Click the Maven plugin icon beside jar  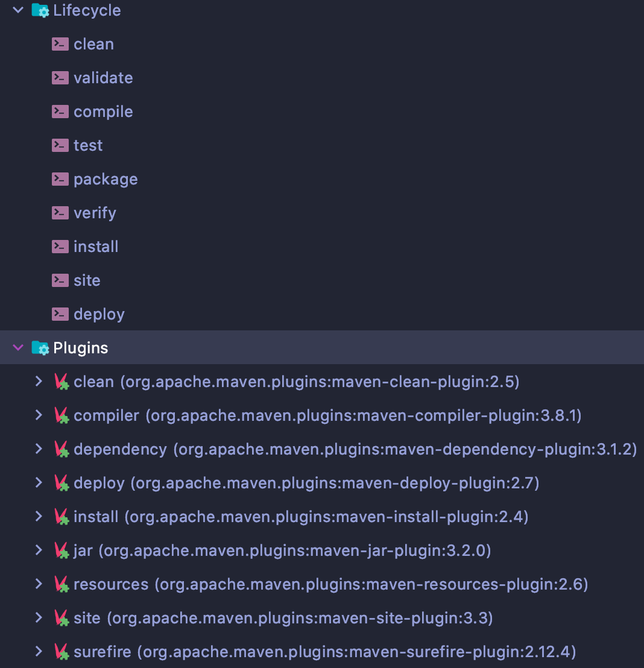61,550
